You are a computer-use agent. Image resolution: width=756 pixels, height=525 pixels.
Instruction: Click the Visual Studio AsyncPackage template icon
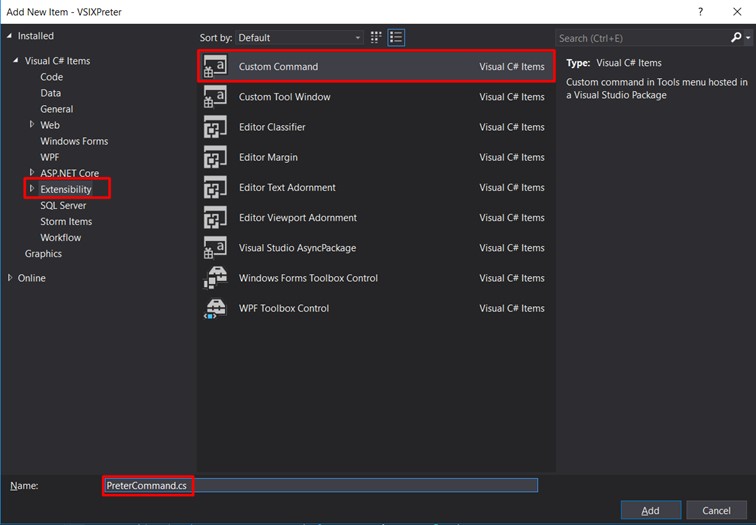point(215,248)
